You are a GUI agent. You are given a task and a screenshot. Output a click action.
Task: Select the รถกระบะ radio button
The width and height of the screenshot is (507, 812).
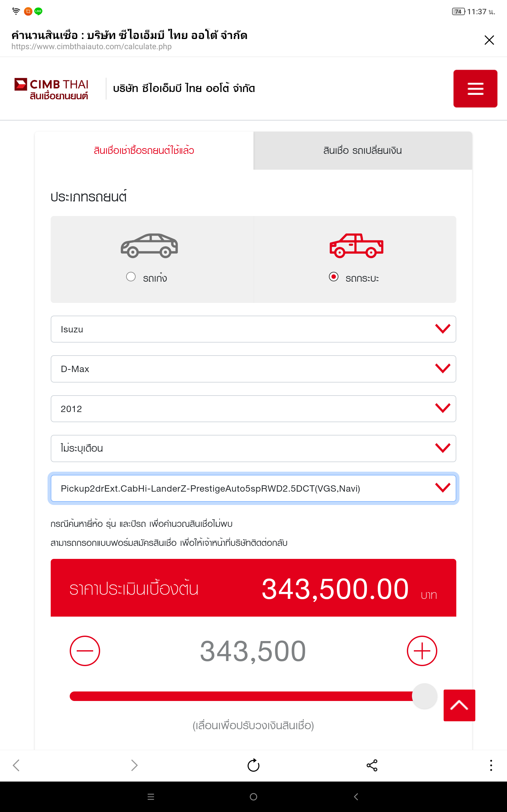click(x=333, y=277)
